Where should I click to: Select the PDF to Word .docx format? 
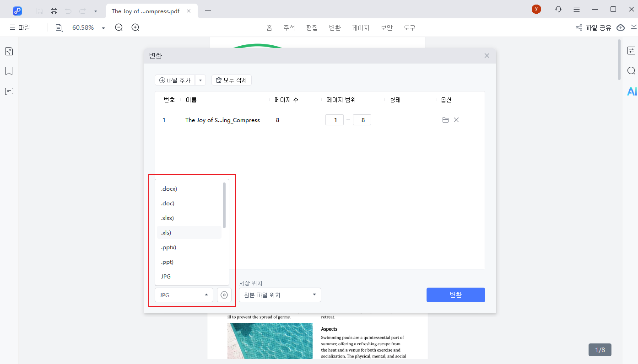click(189, 188)
